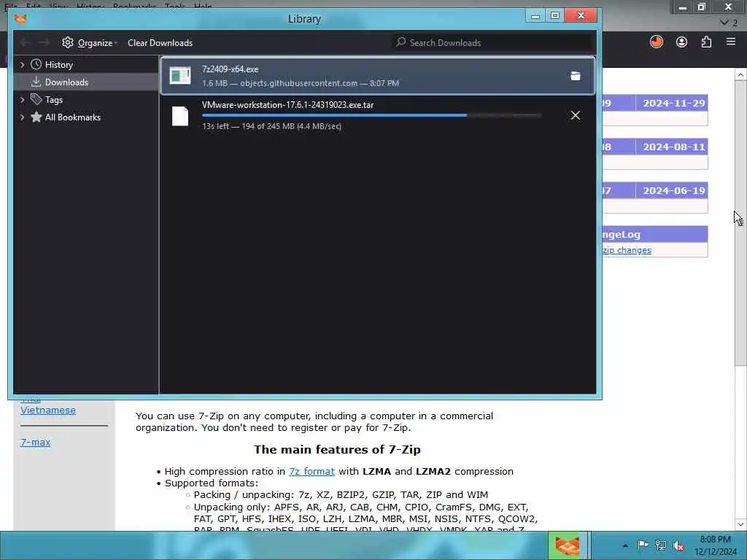This screenshot has height=560, width=747.
Task: Click the network tray icon
Action: 661,545
